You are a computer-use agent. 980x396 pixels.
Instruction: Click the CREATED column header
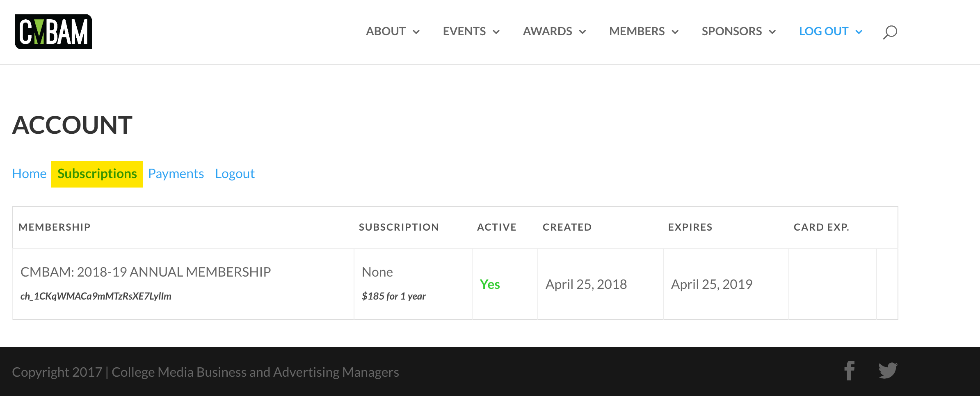pyautogui.click(x=567, y=227)
